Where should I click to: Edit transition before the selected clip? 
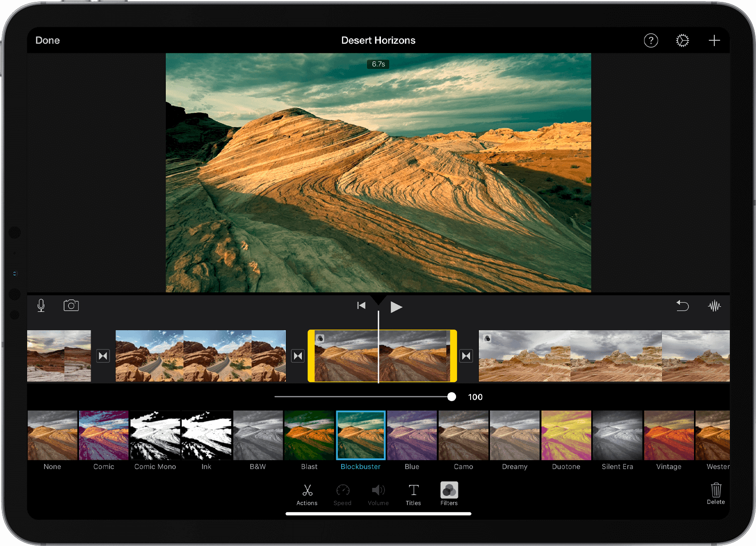[298, 356]
